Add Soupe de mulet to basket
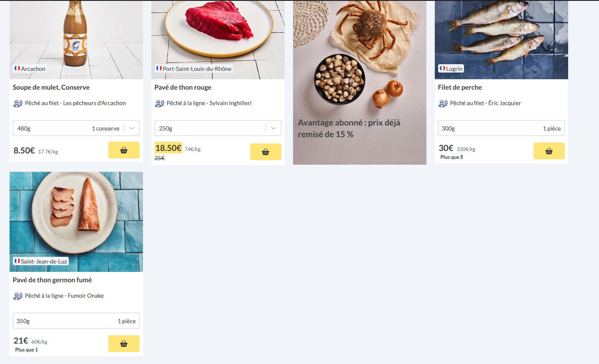Viewport: 599px width, 364px height. [124, 150]
